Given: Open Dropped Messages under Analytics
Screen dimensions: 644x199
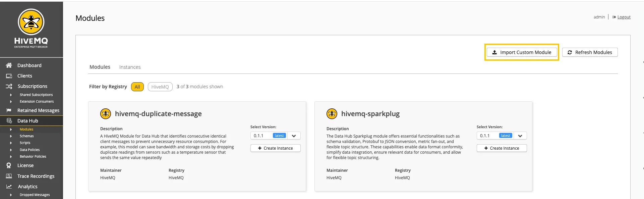Looking at the screenshot, I should [35, 195].
